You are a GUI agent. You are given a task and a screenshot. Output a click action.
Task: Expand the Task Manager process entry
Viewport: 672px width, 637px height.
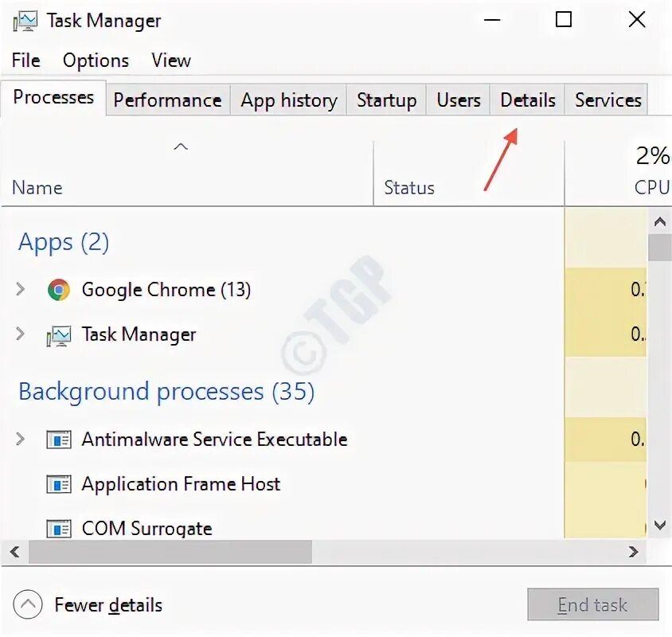click(x=21, y=334)
